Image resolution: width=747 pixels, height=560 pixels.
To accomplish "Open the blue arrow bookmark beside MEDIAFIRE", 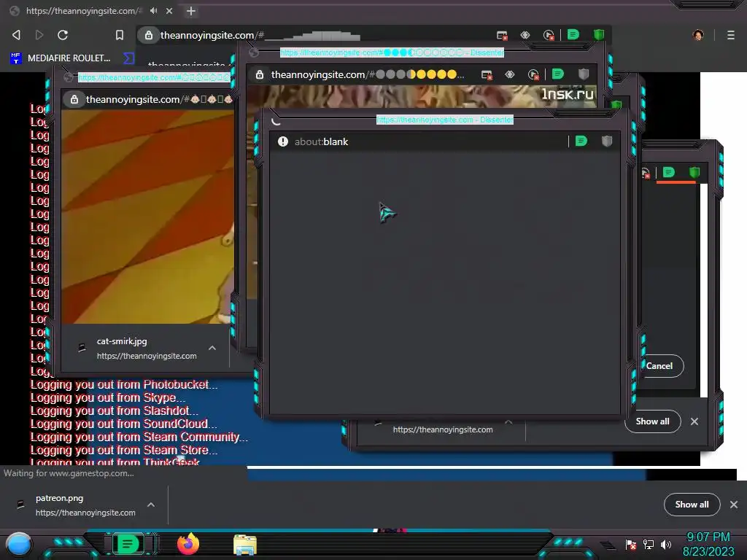I will tap(128, 58).
